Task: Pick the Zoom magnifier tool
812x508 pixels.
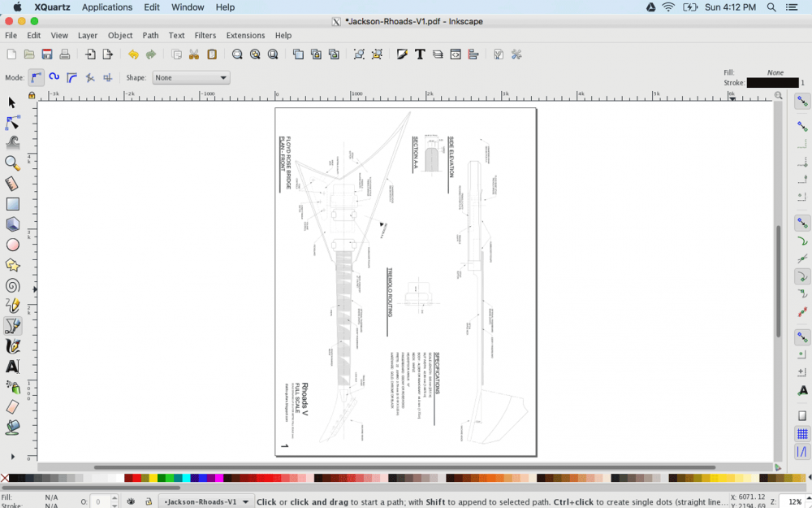Action: [12, 163]
